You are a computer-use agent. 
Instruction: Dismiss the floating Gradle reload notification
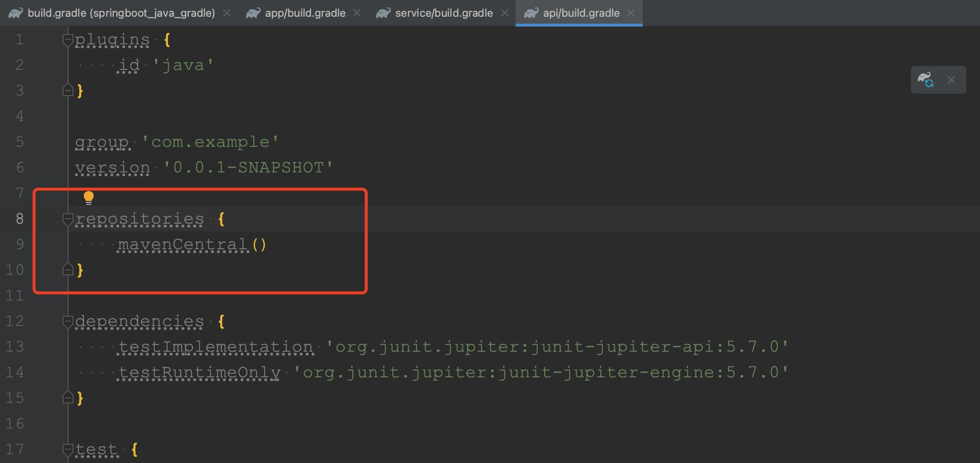click(x=951, y=80)
